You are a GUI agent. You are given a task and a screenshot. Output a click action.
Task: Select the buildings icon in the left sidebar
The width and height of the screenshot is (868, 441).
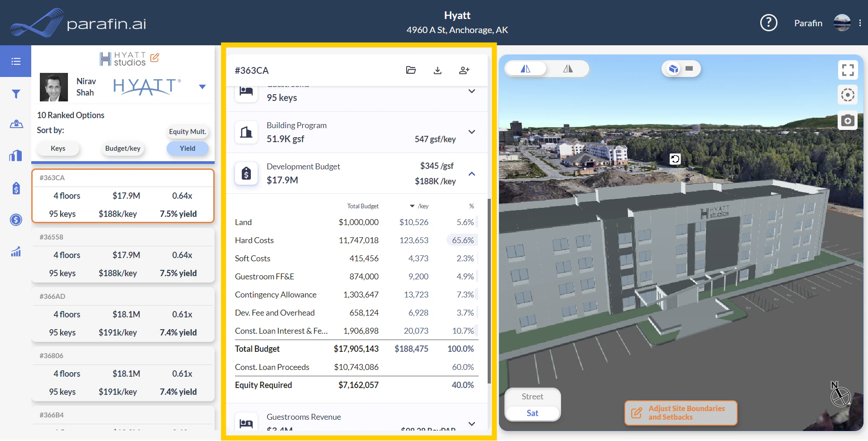click(16, 155)
